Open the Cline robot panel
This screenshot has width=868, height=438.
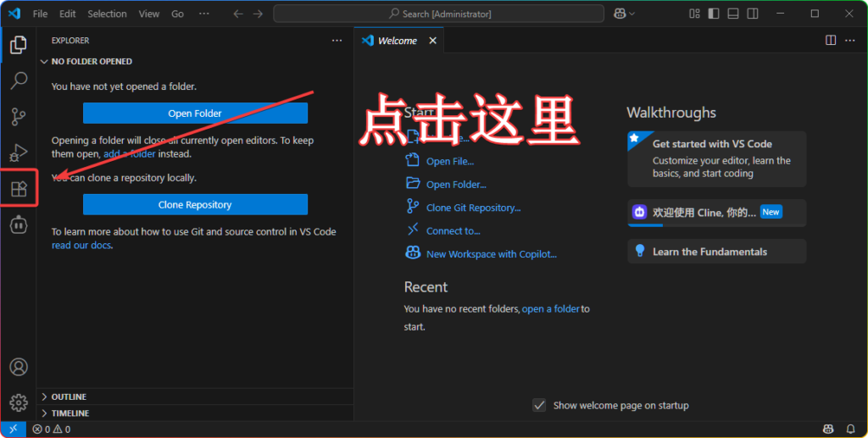pos(19,225)
